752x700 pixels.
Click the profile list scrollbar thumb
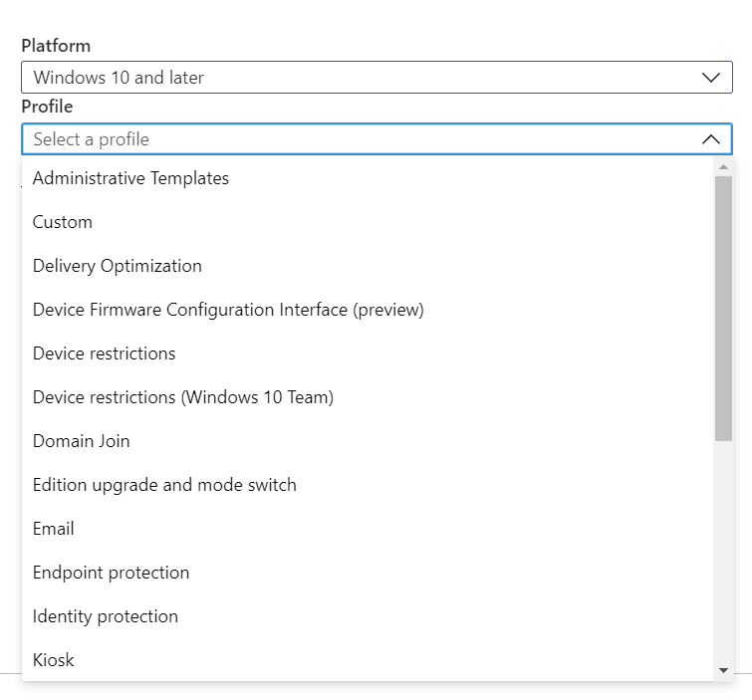point(724,309)
